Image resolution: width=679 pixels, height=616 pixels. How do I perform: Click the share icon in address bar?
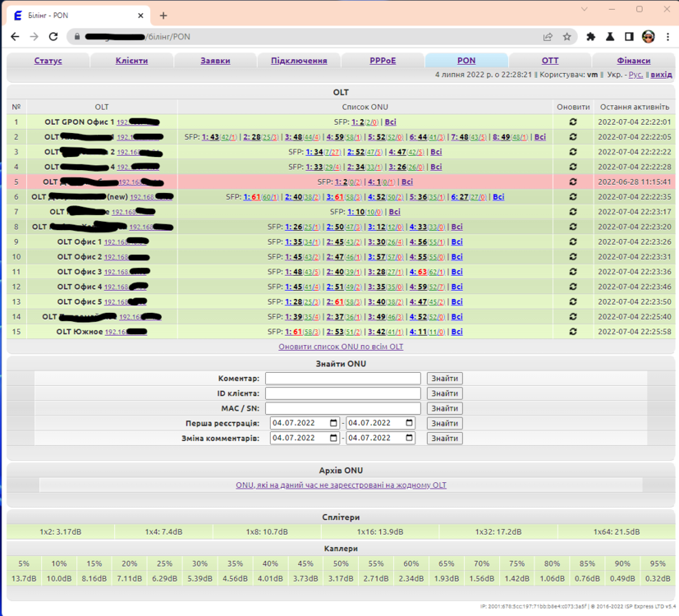(x=548, y=36)
